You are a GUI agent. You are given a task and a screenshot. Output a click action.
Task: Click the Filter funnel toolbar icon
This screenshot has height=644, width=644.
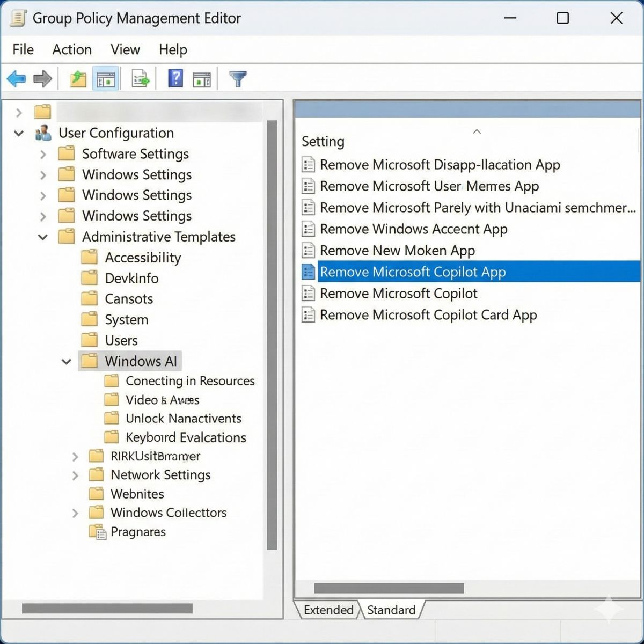pyautogui.click(x=238, y=79)
